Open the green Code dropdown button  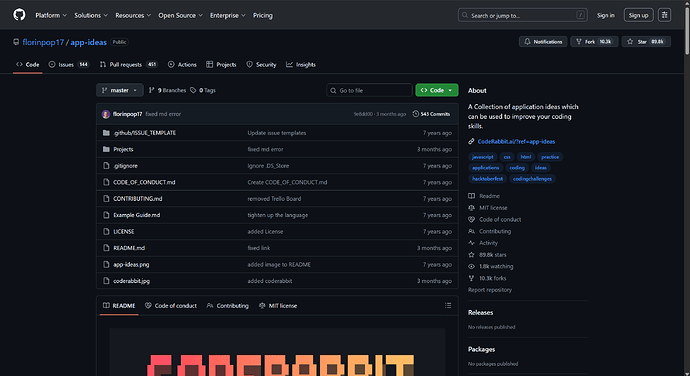(x=437, y=90)
